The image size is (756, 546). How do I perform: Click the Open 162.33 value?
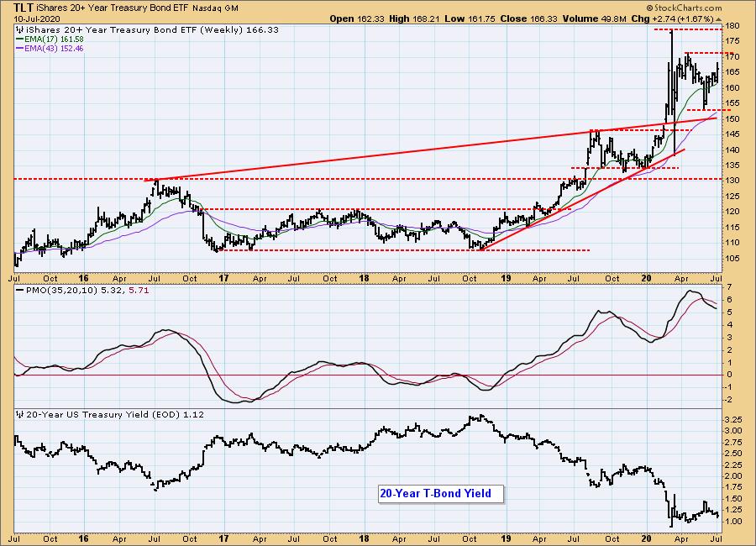pos(357,18)
